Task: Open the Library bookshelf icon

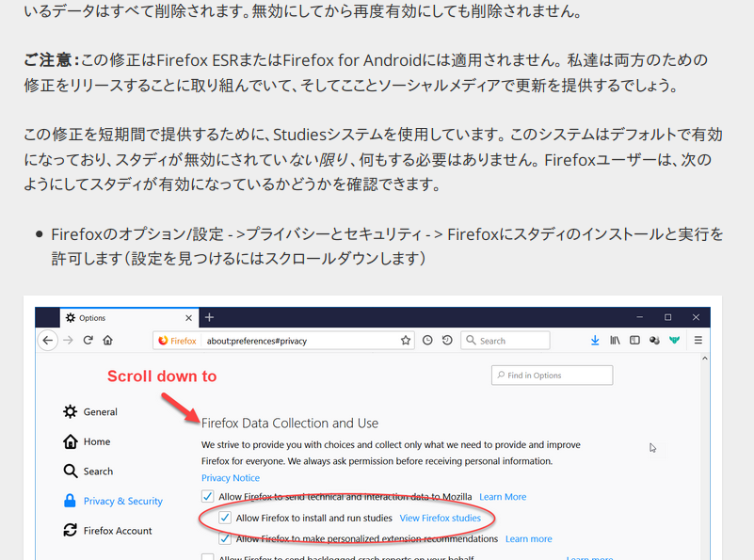Action: click(x=615, y=341)
